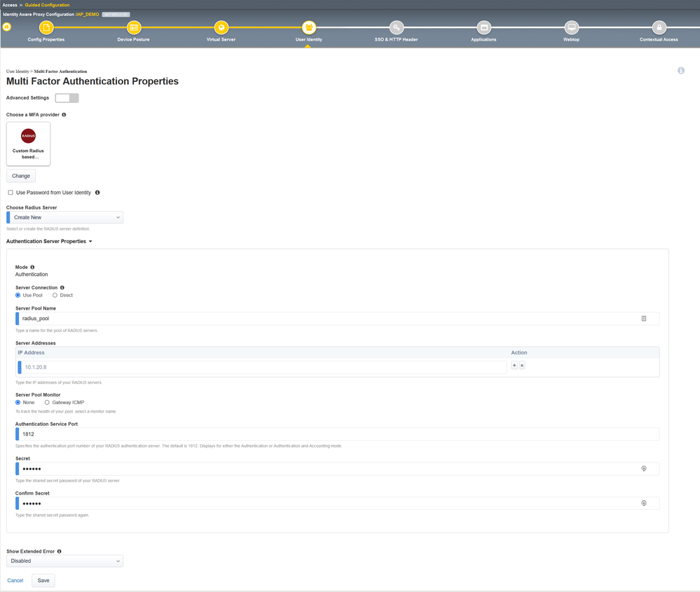Open the Choose Radius Server dropdown
The height and width of the screenshot is (592, 700).
64,217
